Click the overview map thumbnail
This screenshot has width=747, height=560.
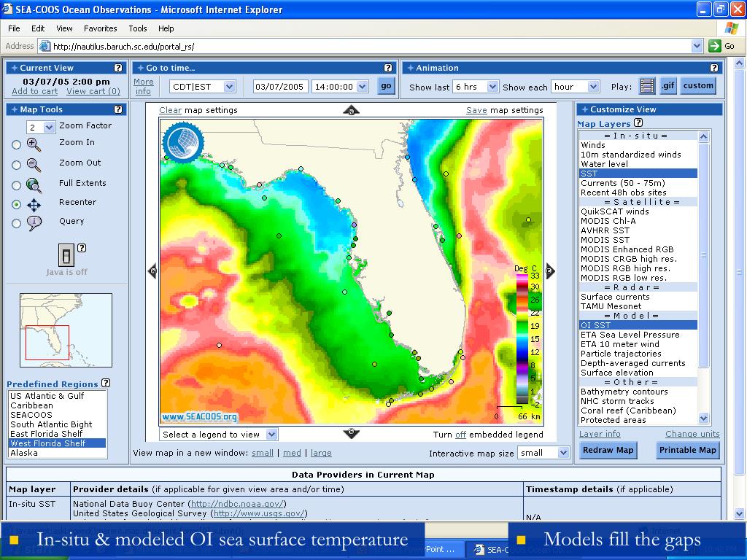click(66, 330)
